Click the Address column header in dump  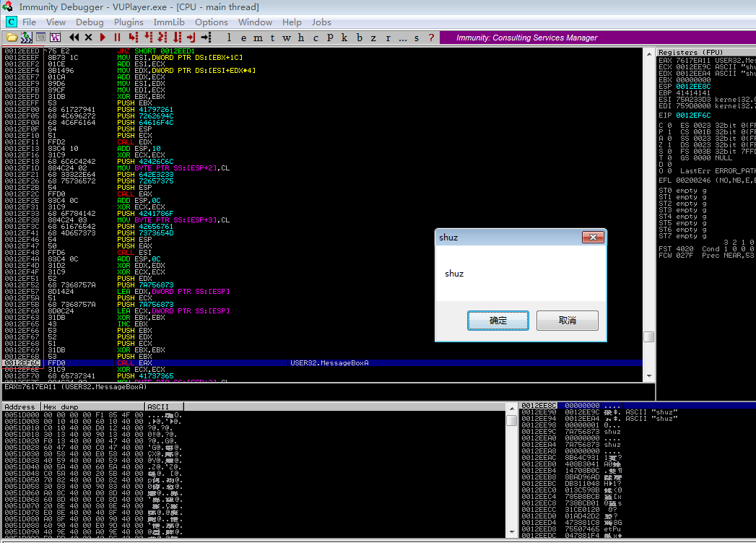21,407
